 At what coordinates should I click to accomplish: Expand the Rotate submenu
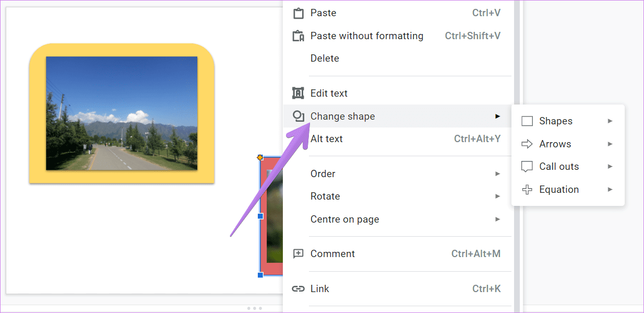(x=497, y=196)
